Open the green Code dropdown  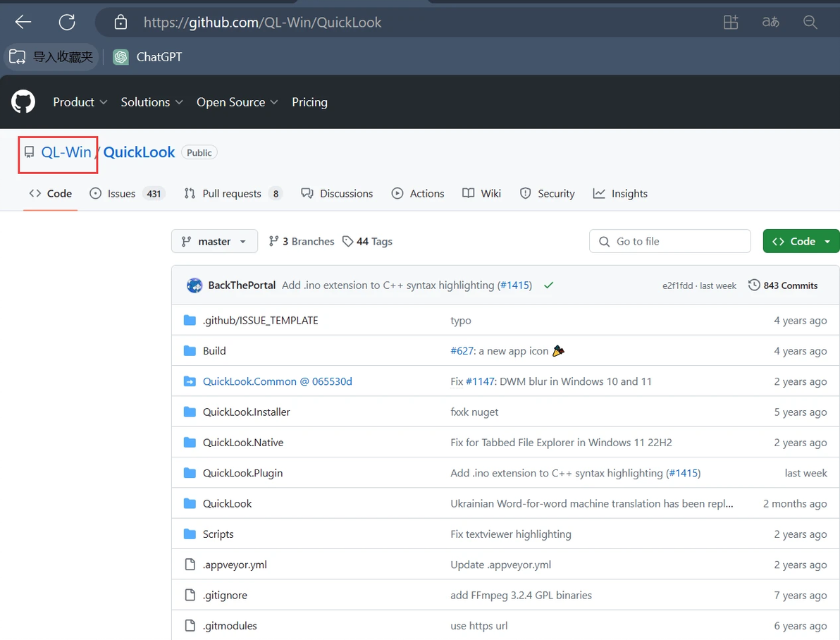pyautogui.click(x=801, y=241)
